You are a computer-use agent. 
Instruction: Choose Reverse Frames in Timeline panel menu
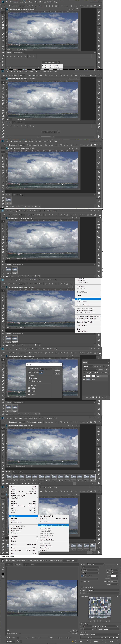pos(88,301)
